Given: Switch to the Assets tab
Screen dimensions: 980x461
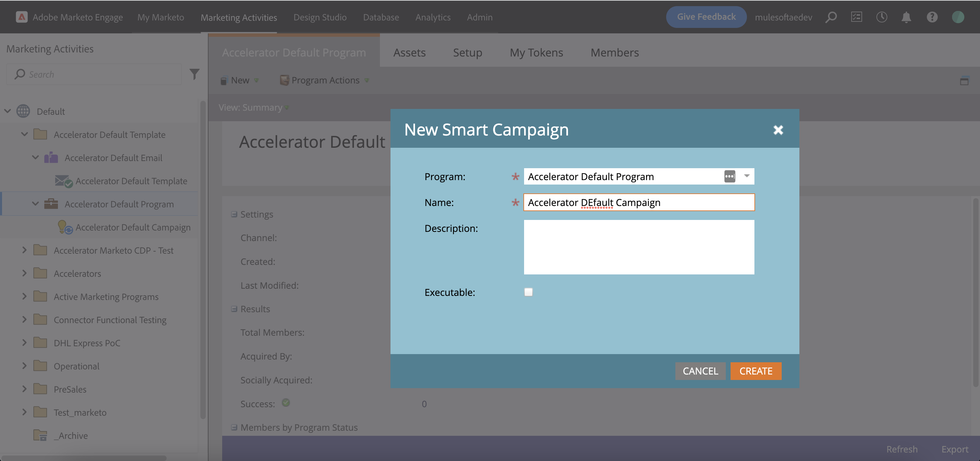Looking at the screenshot, I should pos(409,52).
